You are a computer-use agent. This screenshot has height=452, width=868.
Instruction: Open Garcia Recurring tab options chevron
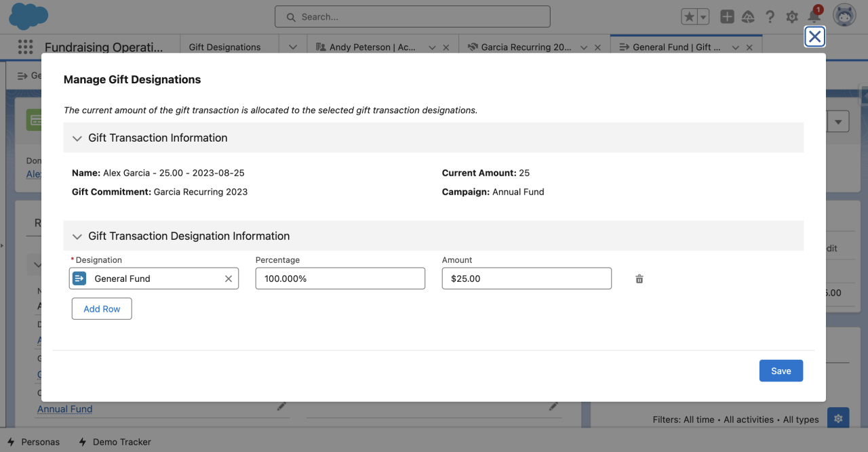coord(583,47)
